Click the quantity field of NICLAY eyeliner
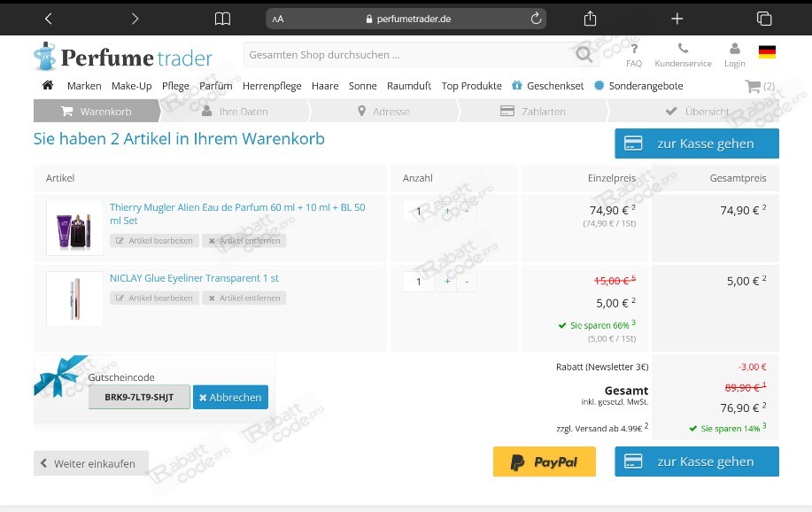 [x=419, y=282]
